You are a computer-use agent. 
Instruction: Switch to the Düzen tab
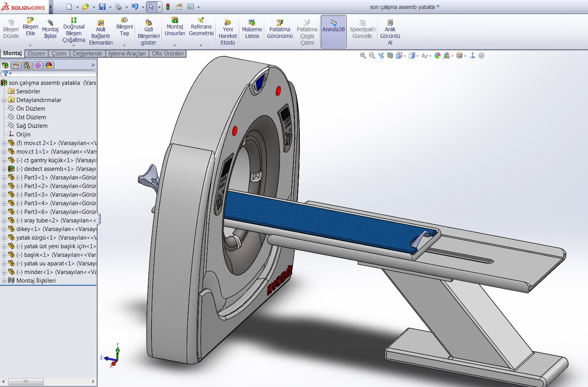(37, 54)
